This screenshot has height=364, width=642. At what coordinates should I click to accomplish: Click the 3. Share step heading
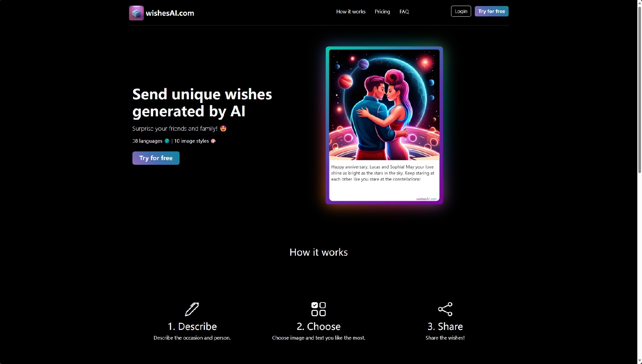[445, 327]
